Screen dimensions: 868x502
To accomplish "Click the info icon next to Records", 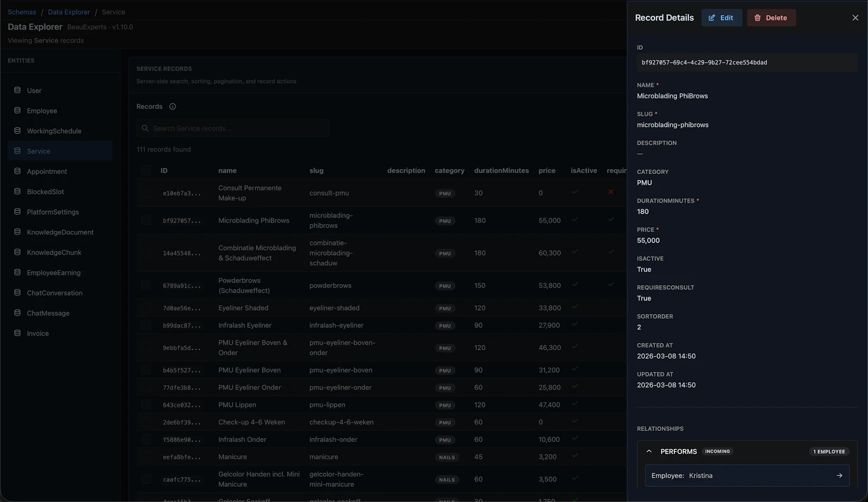I will 173,106.
